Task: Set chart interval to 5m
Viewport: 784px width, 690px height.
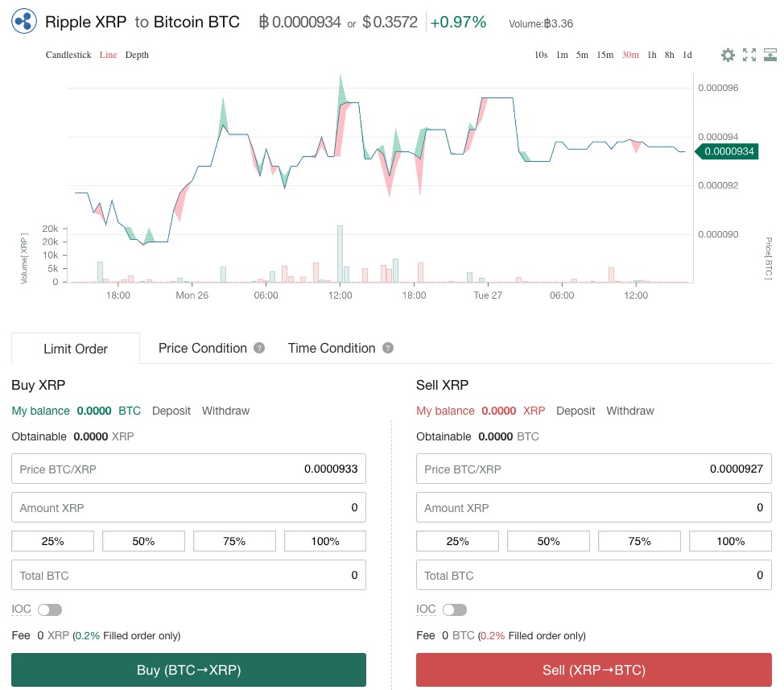Action: click(x=582, y=55)
